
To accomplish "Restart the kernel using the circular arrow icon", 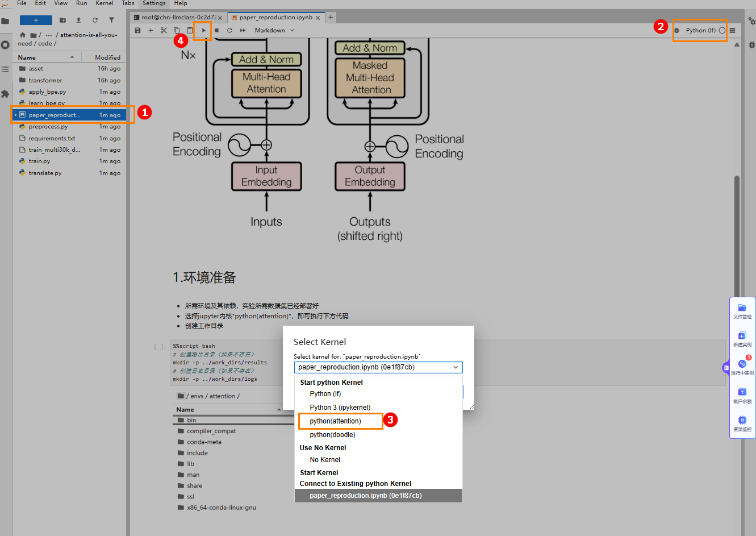I will click(x=229, y=31).
